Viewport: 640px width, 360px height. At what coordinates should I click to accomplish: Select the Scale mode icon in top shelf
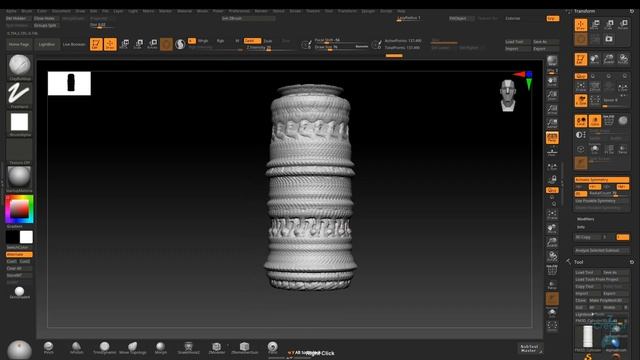[138, 44]
